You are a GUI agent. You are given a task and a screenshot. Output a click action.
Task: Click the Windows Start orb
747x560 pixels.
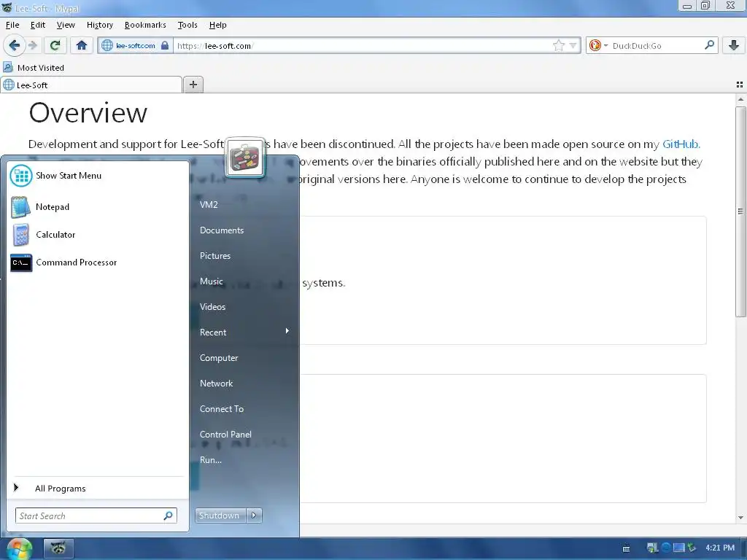20,548
